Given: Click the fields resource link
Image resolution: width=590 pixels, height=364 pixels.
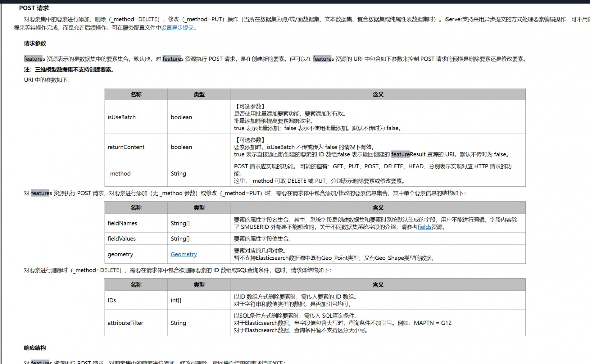Looking at the screenshot, I should coord(424,227).
